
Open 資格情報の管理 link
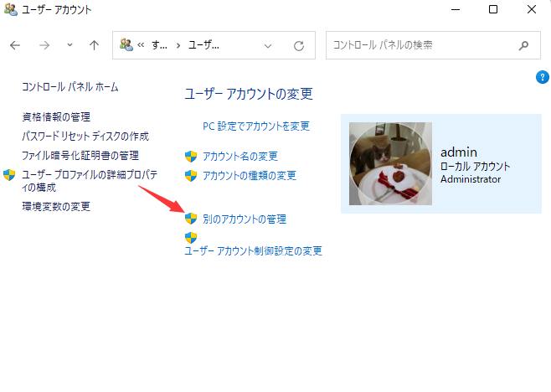56,116
